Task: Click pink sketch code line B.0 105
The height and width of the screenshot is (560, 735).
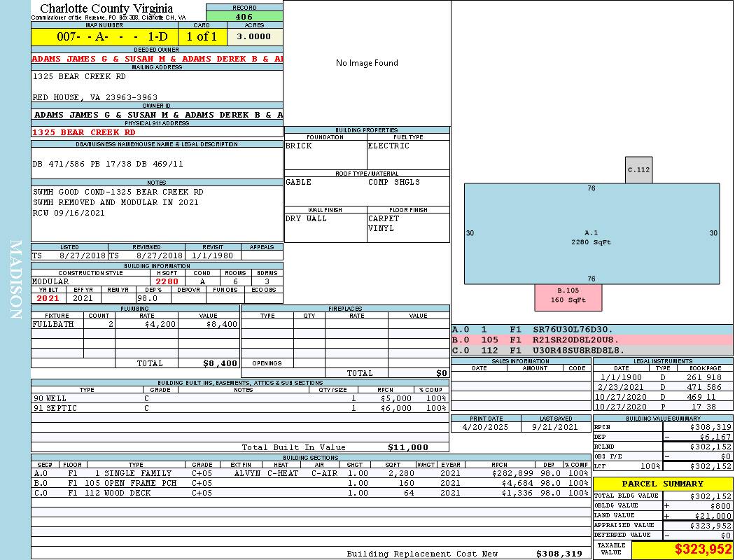Action: click(x=592, y=339)
